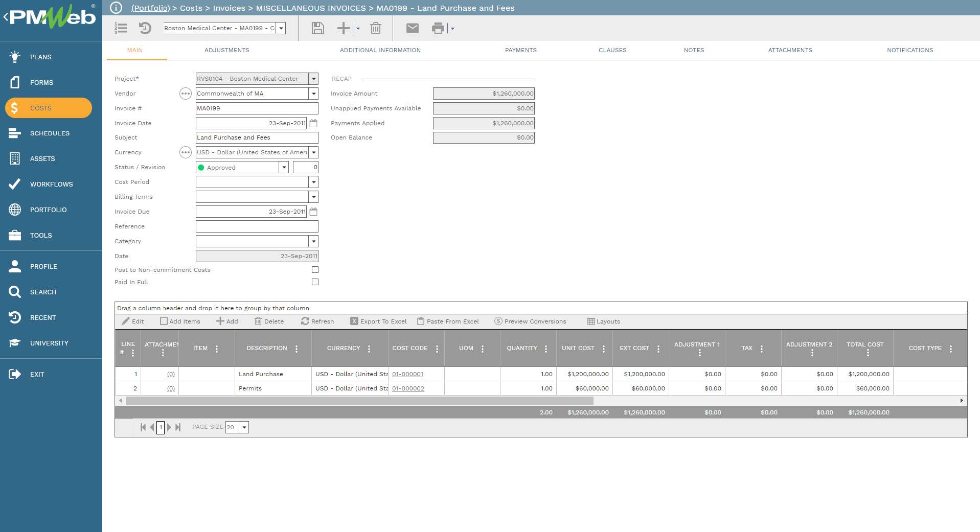Refresh the line items grid

pos(317,321)
